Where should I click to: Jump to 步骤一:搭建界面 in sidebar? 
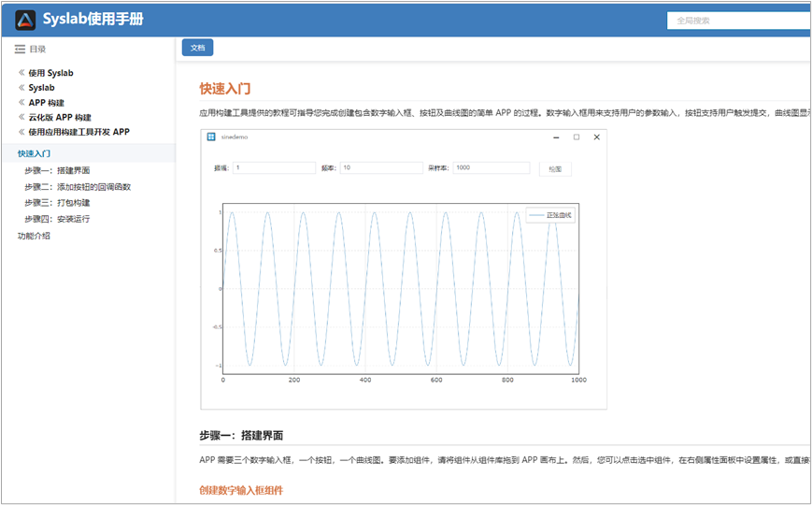tap(58, 170)
